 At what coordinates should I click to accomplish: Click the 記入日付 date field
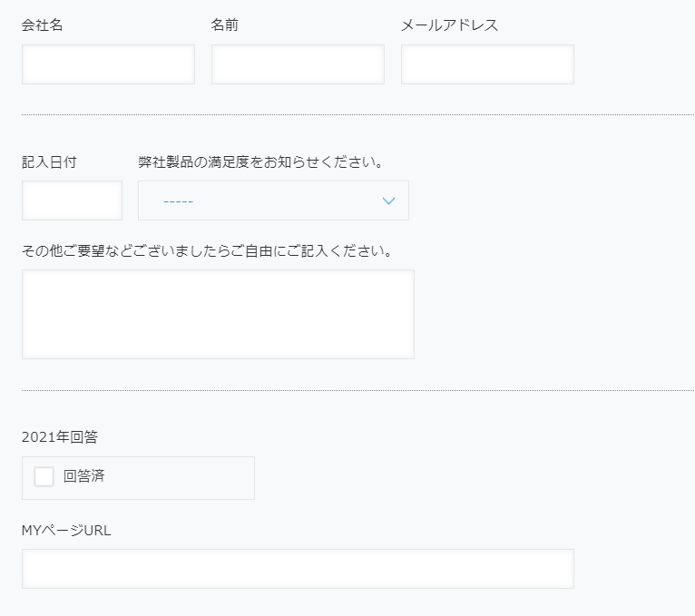tap(72, 200)
